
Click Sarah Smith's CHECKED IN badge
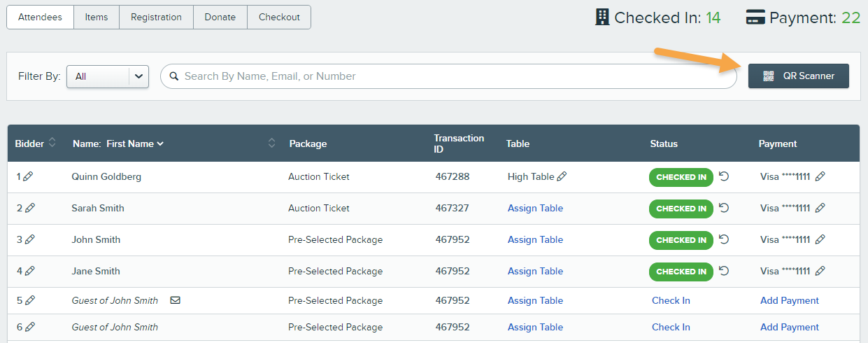(681, 209)
